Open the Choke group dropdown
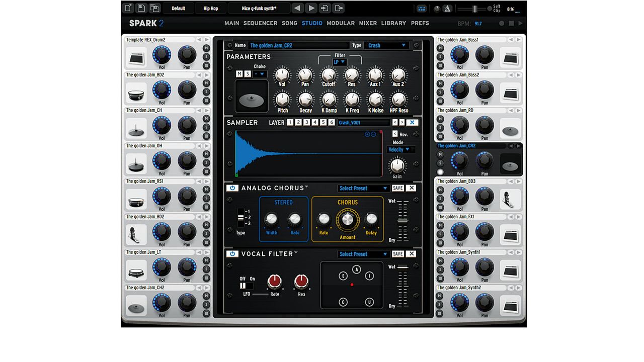The width and height of the screenshot is (644, 362). [260, 74]
